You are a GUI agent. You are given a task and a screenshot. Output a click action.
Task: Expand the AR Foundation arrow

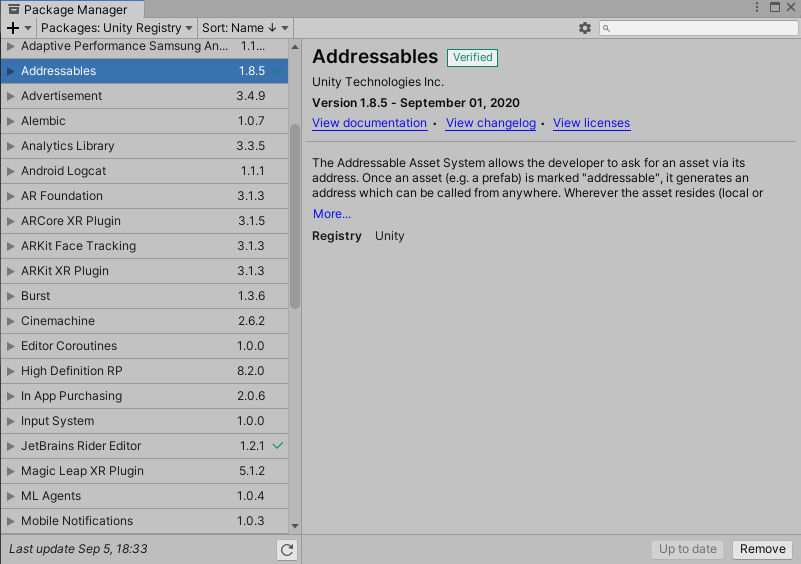10,196
